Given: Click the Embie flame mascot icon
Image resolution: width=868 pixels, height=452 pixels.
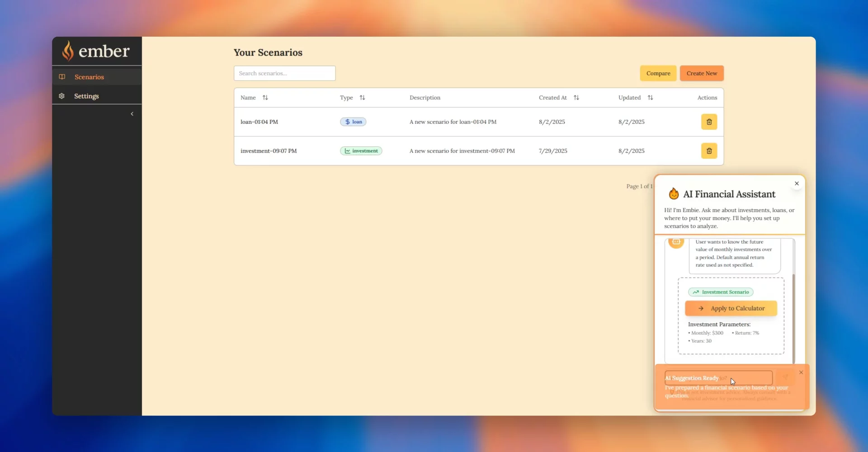Looking at the screenshot, I should click(674, 194).
